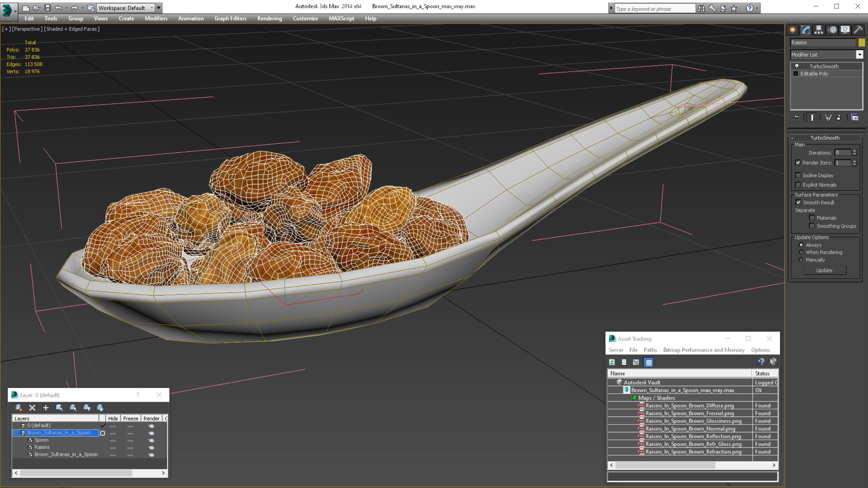Click the Iterations spinner up arrow
Screen dimensions: 868x488
[854, 151]
